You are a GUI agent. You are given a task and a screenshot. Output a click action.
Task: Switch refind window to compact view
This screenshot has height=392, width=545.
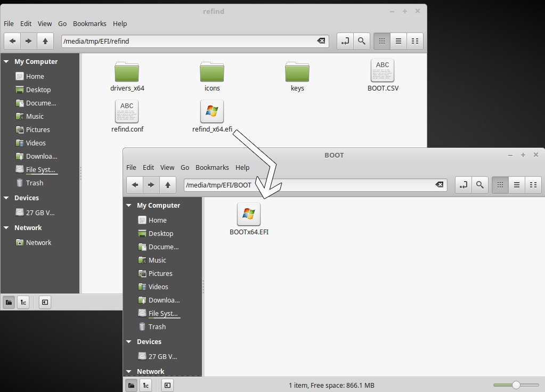[x=415, y=41]
